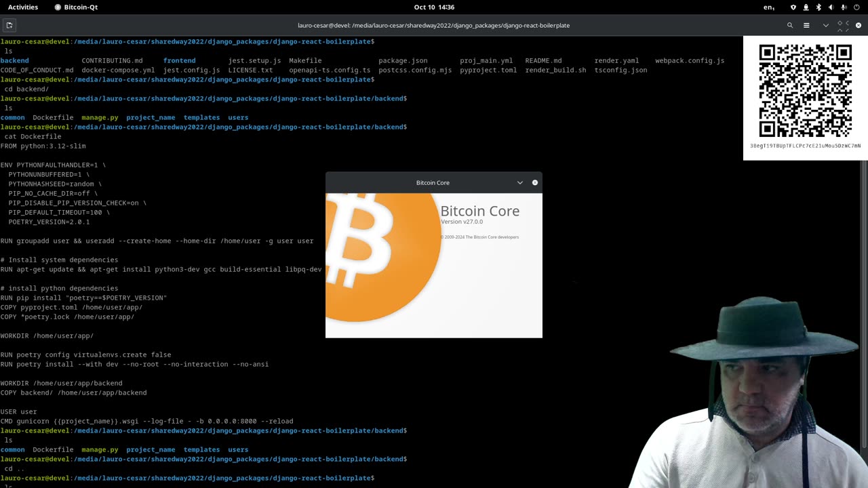This screenshot has width=868, height=488.
Task: Click 'USER user' line in Dockerfile
Action: click(x=18, y=411)
